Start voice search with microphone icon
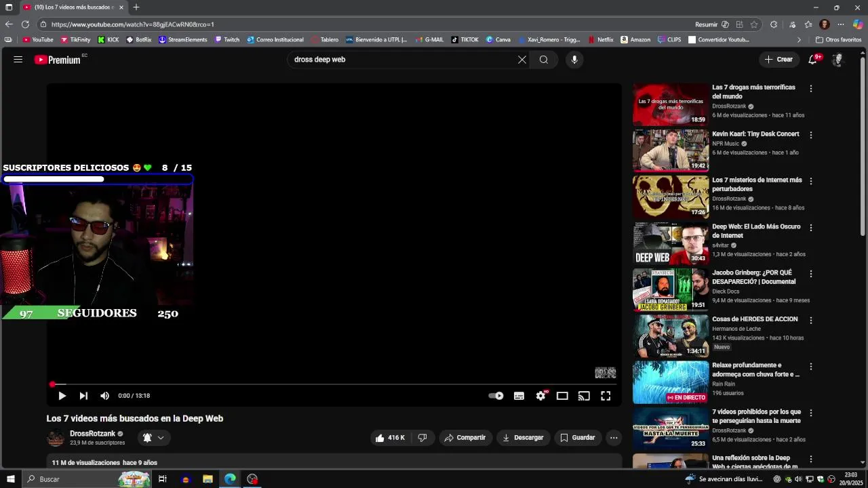 574,60
